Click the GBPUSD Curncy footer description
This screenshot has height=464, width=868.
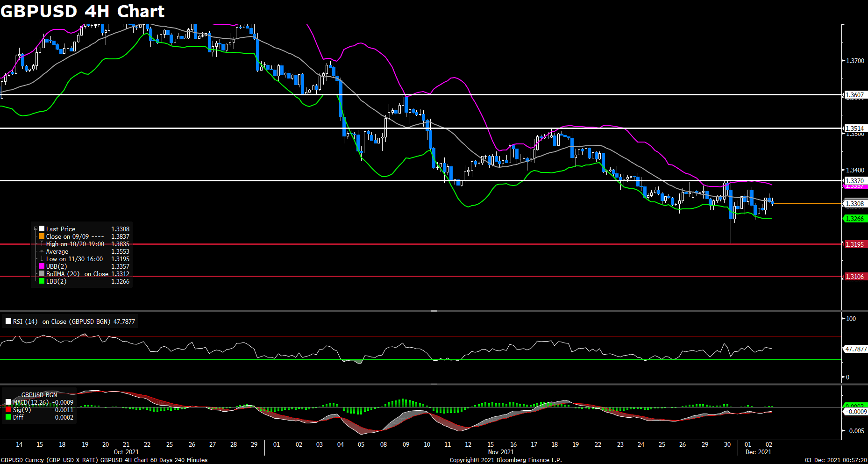[x=104, y=460]
